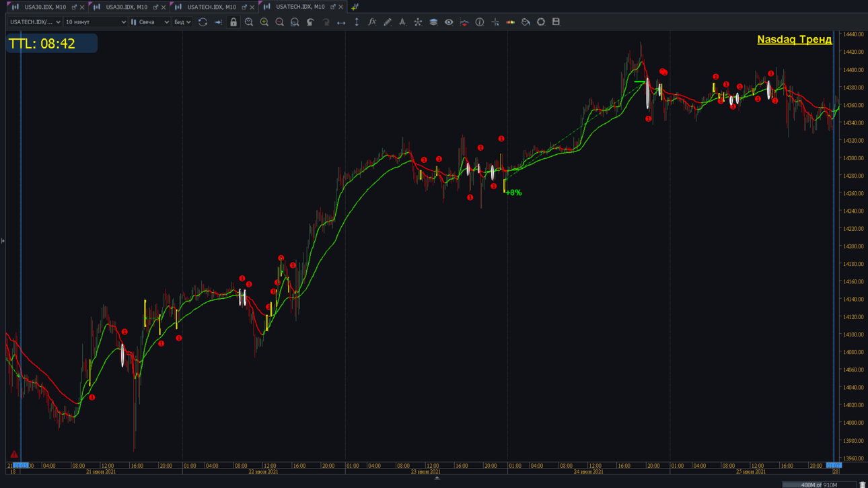Open the Свеча chart type dropdown

150,22
